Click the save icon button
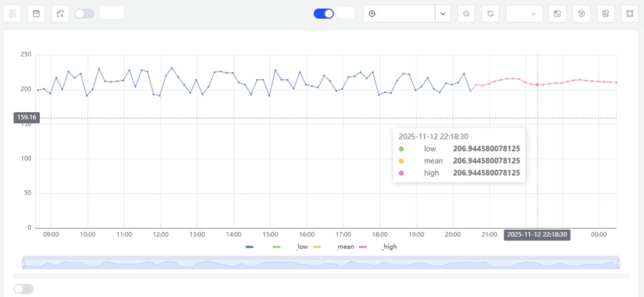The image size is (644, 297). pyautogui.click(x=36, y=14)
